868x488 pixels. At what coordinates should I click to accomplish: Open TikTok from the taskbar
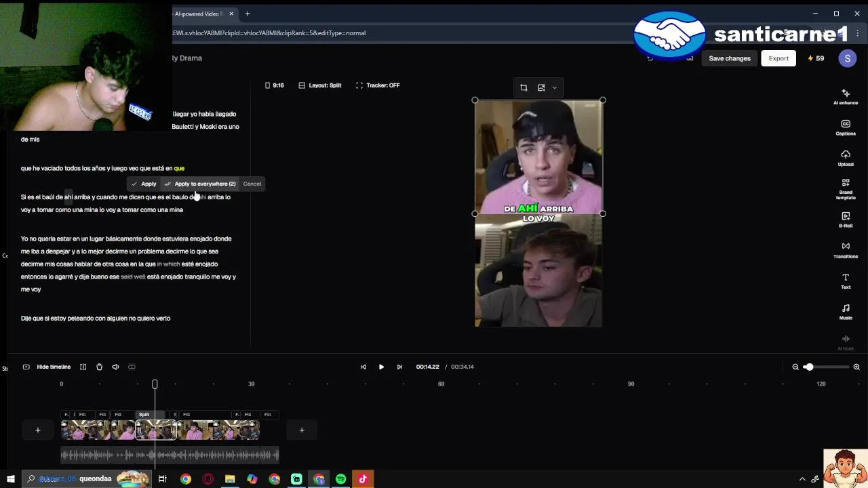click(x=363, y=479)
